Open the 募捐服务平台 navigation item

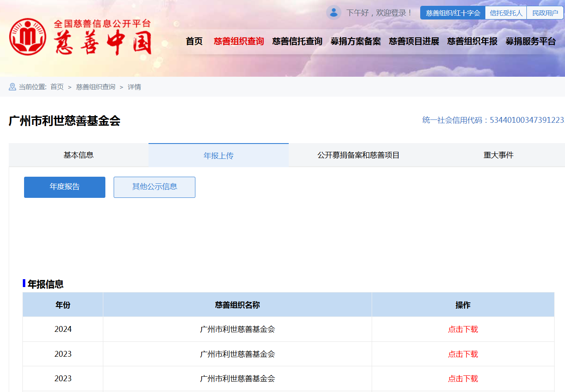(x=531, y=41)
